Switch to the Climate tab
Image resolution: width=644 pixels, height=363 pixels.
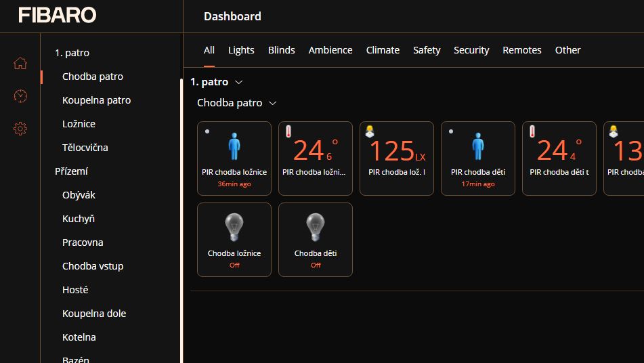383,50
